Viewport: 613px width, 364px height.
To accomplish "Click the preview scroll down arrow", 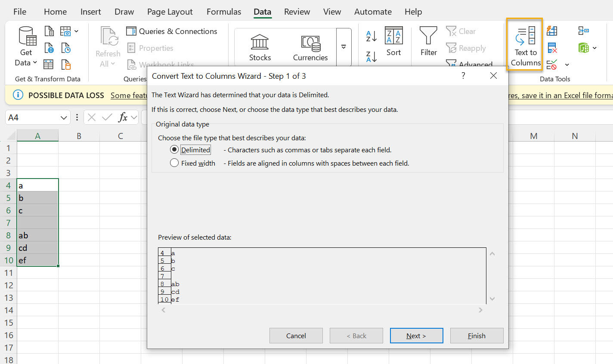I will click(x=492, y=299).
